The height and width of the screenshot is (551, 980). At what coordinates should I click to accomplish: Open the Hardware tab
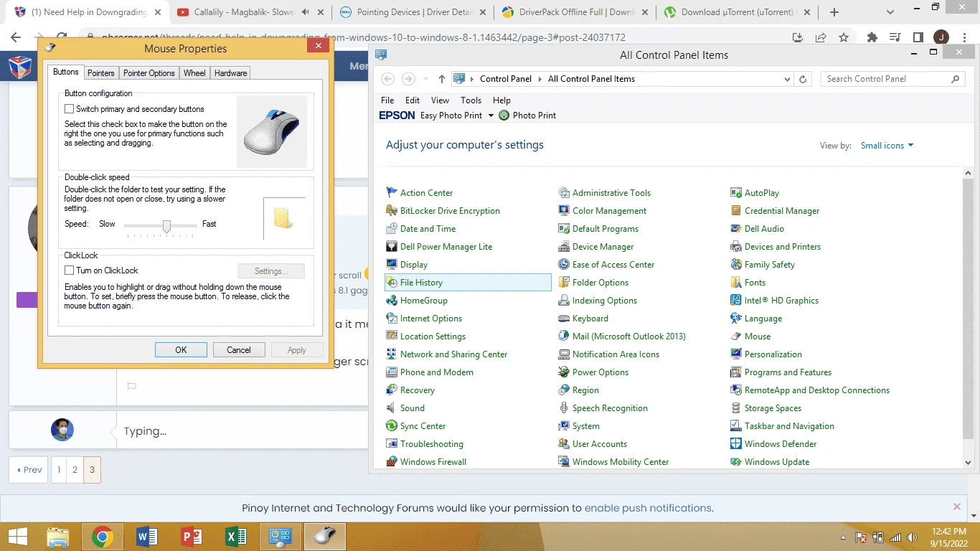click(x=231, y=73)
